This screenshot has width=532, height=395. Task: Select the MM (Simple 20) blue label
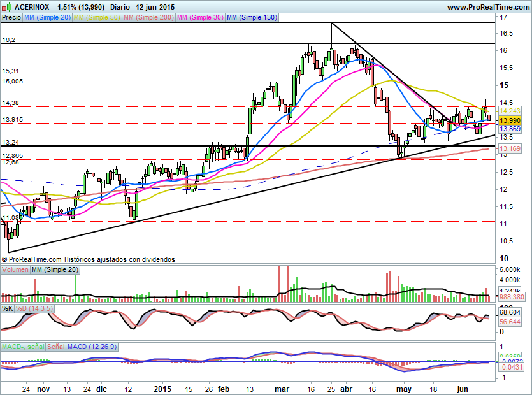click(x=47, y=18)
